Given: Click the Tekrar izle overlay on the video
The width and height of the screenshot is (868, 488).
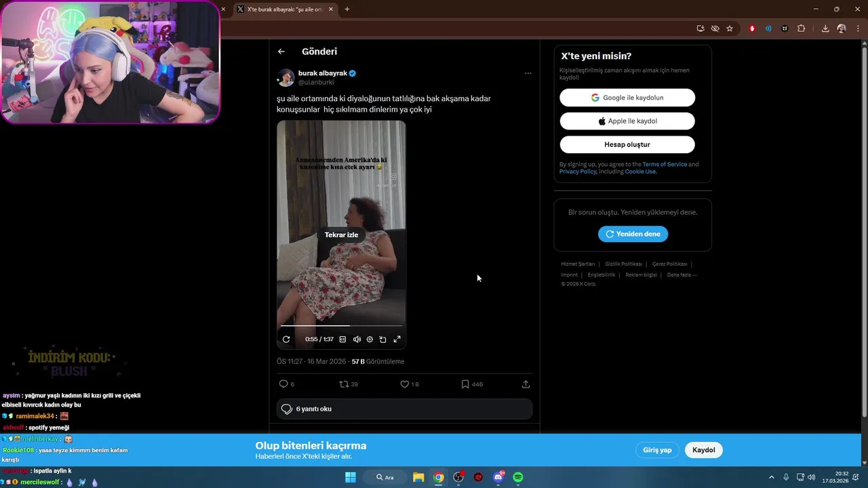Looking at the screenshot, I should pos(341,235).
